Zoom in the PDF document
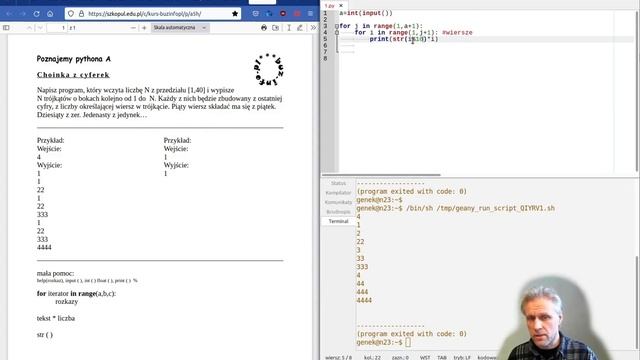 pos(144,28)
